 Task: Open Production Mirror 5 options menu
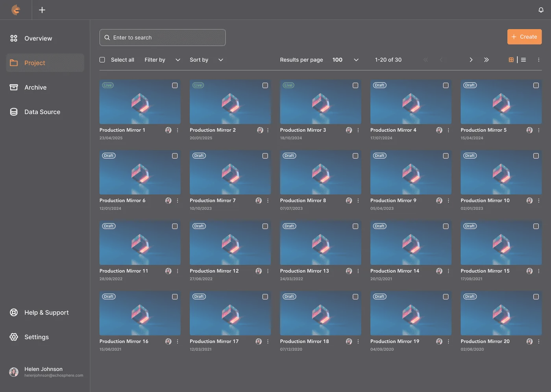(x=539, y=130)
